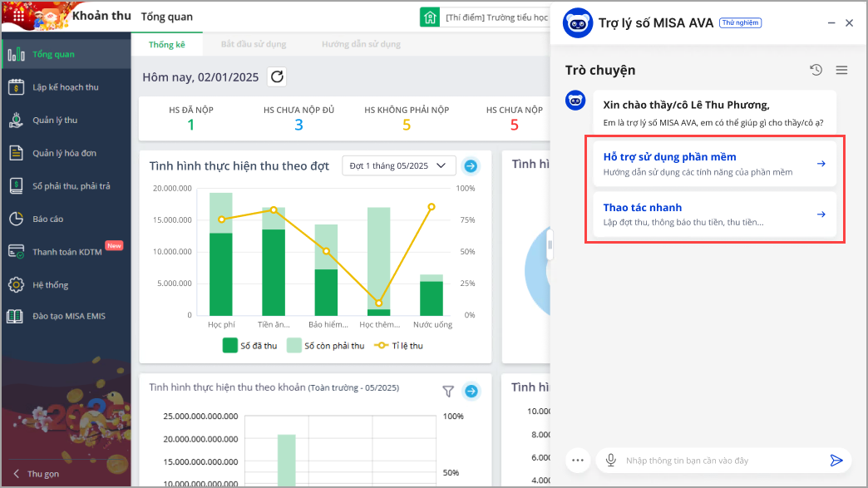Toggle Số còn phải thu legend swatch
The height and width of the screenshot is (488, 868).
pyautogui.click(x=294, y=345)
